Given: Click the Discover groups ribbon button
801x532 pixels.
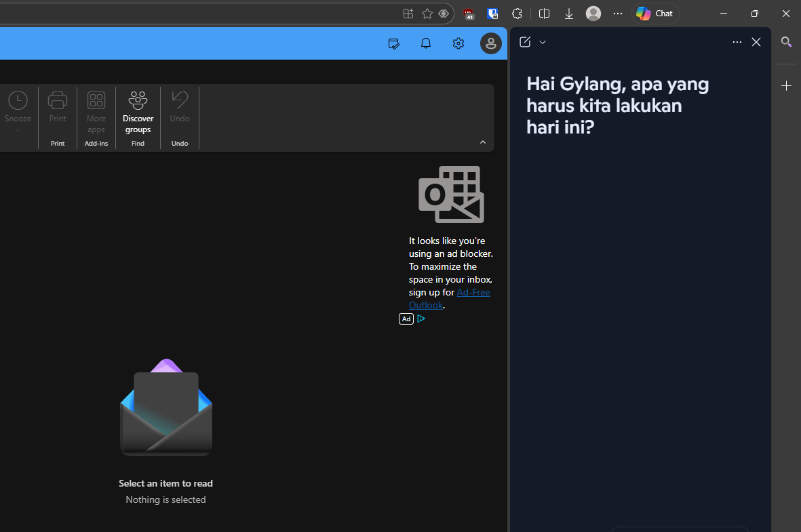Looking at the screenshot, I should point(138,112).
